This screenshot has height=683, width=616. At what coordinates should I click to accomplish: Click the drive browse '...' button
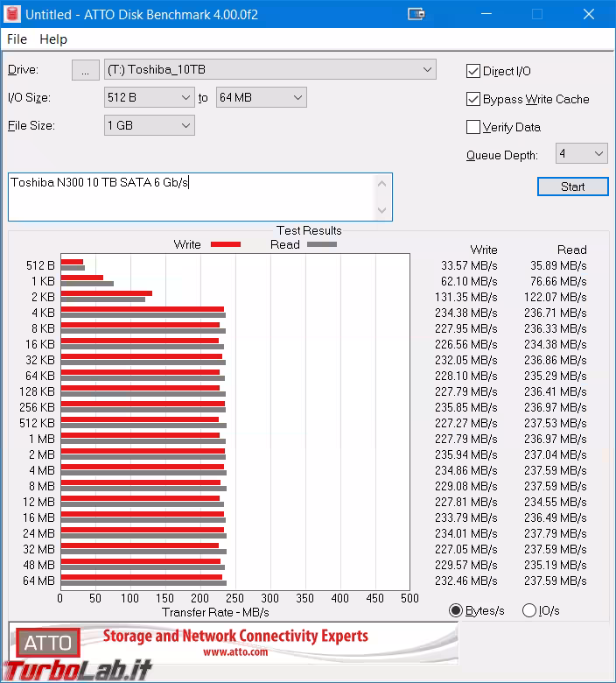coord(86,70)
